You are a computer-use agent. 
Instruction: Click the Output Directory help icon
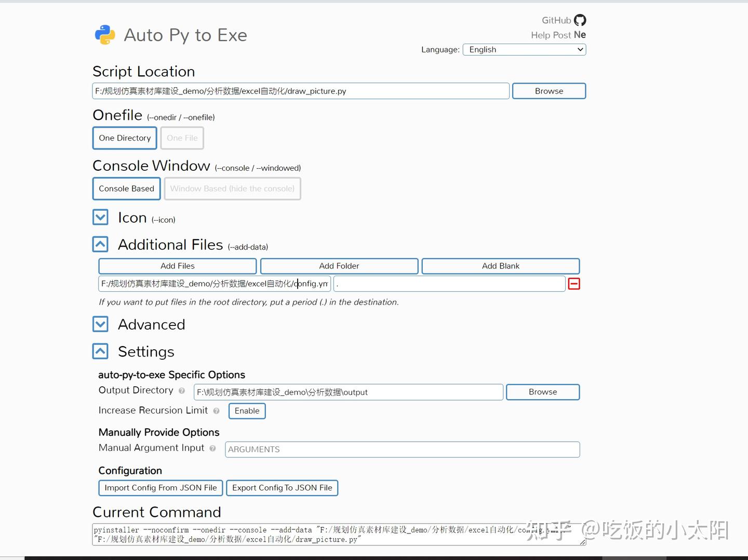[x=181, y=391]
